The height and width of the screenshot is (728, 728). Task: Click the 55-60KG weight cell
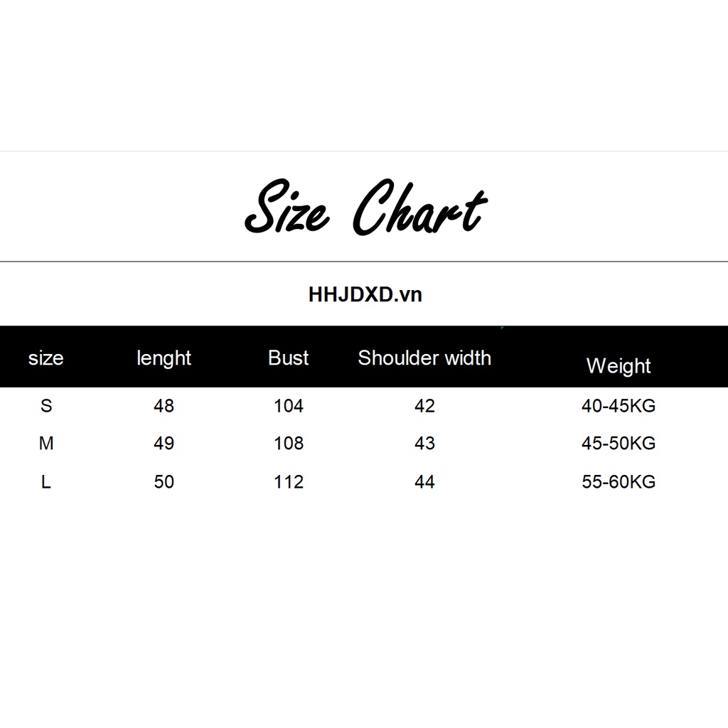click(x=618, y=482)
